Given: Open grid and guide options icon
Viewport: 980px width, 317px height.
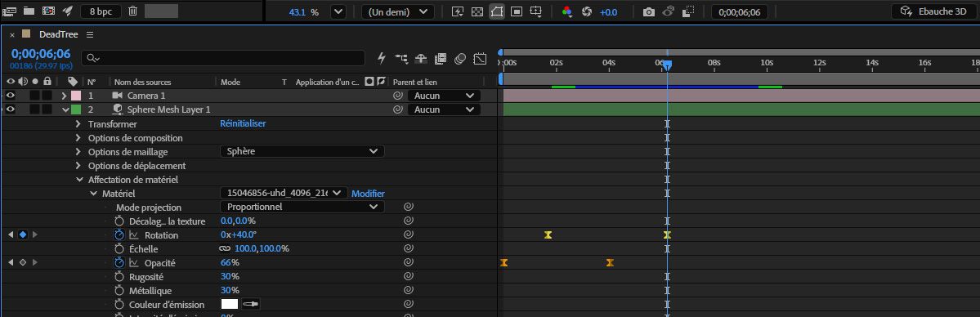Looking at the screenshot, I should [535, 12].
